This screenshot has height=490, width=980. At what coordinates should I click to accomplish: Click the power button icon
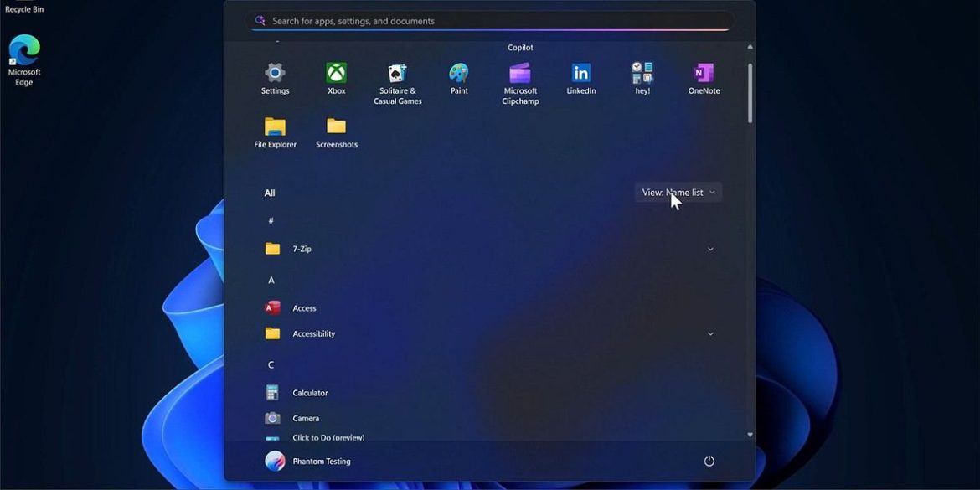(709, 462)
